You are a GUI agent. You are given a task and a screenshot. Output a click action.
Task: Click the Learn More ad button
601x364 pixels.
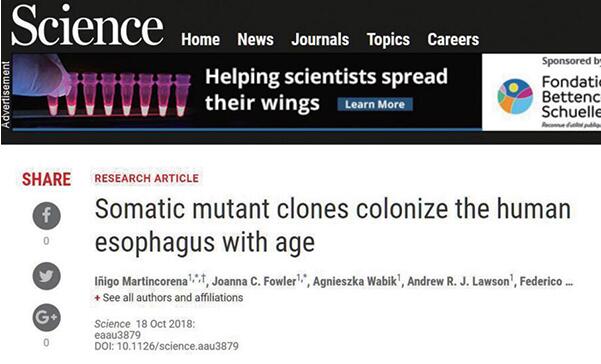coord(375,104)
